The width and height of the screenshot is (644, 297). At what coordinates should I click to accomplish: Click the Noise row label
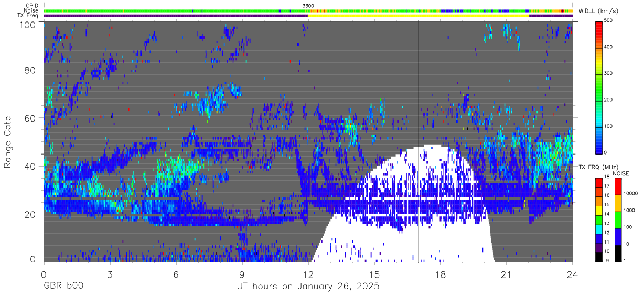[x=31, y=10]
